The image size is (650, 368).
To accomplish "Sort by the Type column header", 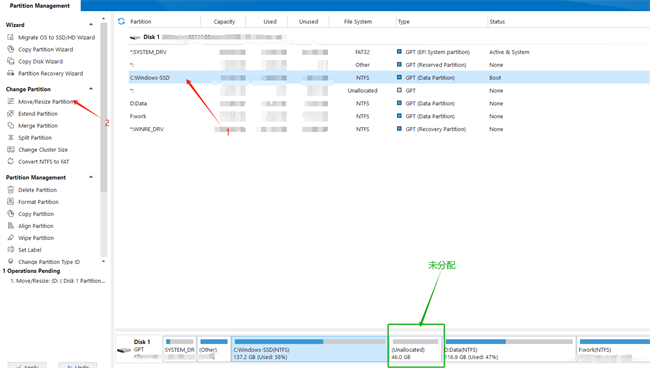I will [404, 22].
